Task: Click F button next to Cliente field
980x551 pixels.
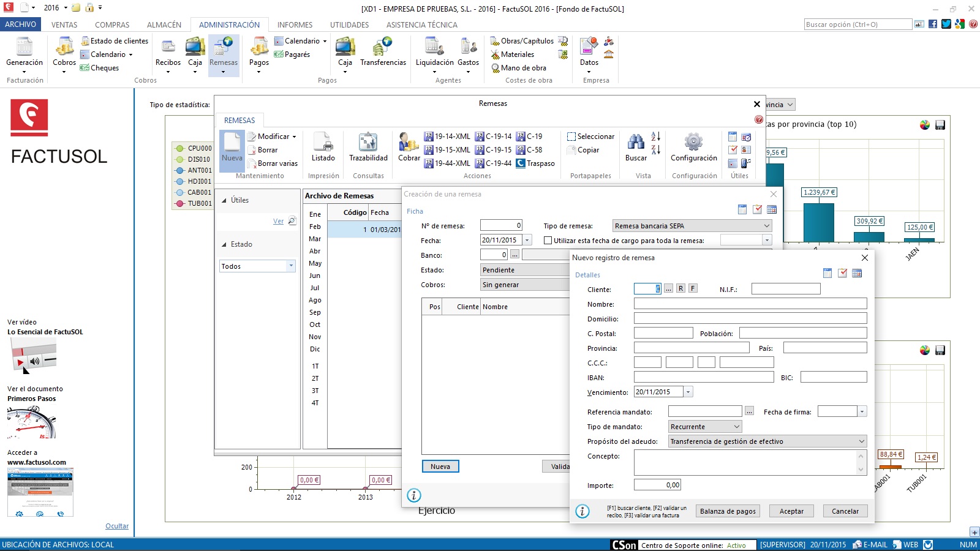Action: click(x=693, y=288)
